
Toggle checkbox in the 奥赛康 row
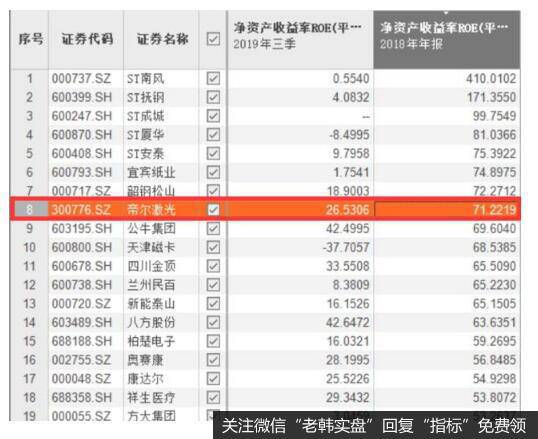pyautogui.click(x=213, y=360)
